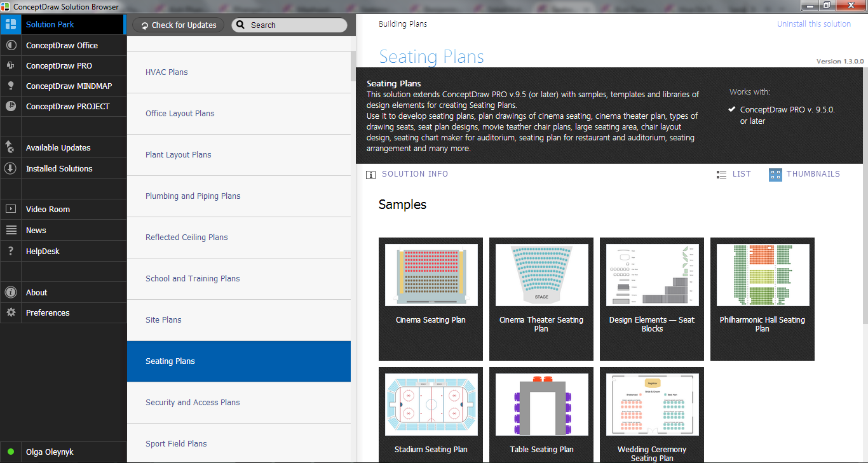Select Plumbing and Piping Plans
868x463 pixels.
pos(239,196)
